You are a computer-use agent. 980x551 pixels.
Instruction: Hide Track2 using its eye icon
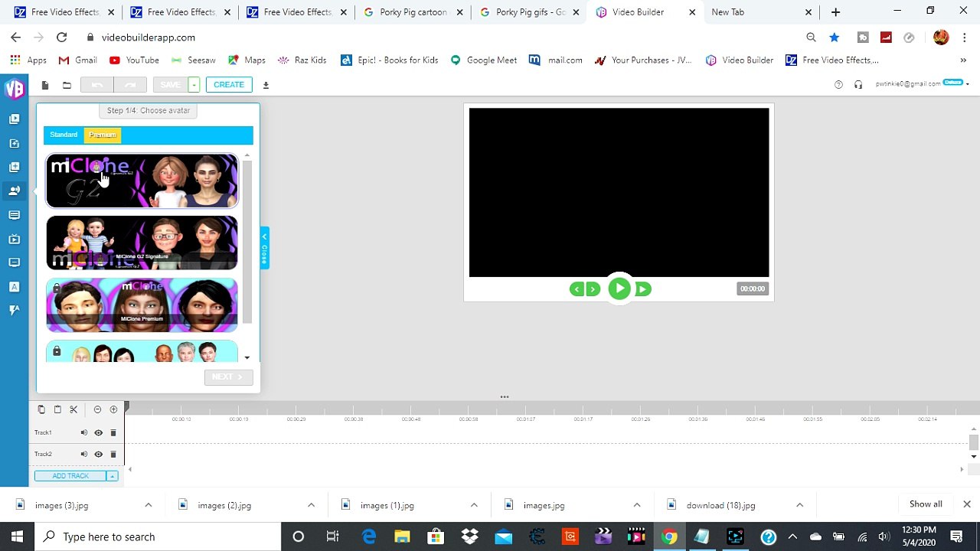click(98, 455)
